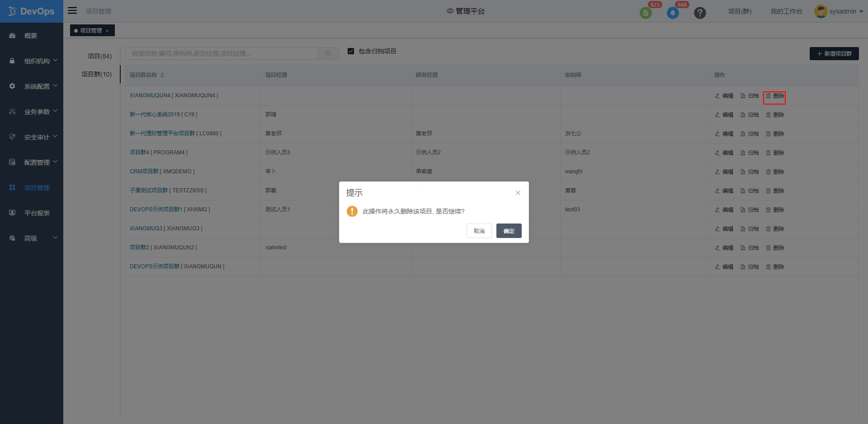Open the help question mark icon
The width and height of the screenshot is (868, 424).
tap(700, 13)
